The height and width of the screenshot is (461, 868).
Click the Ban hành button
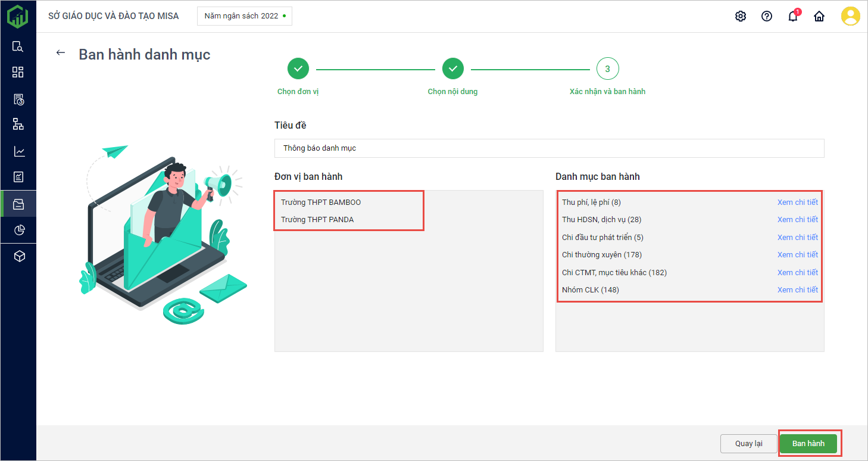click(x=808, y=443)
